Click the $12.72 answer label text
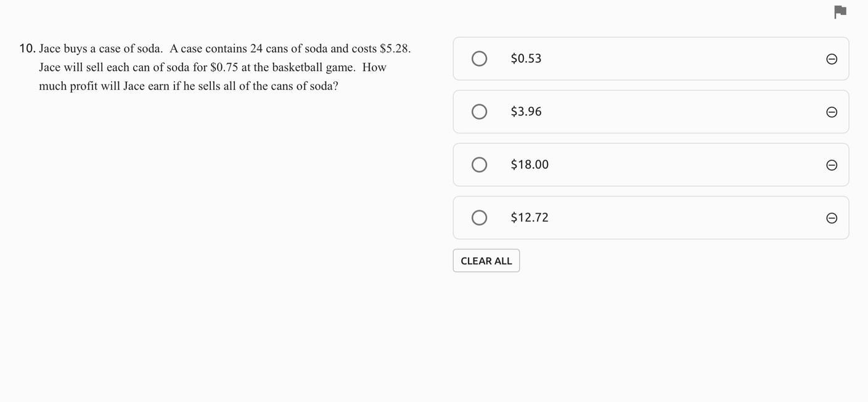This screenshot has height=402, width=868. 530,218
